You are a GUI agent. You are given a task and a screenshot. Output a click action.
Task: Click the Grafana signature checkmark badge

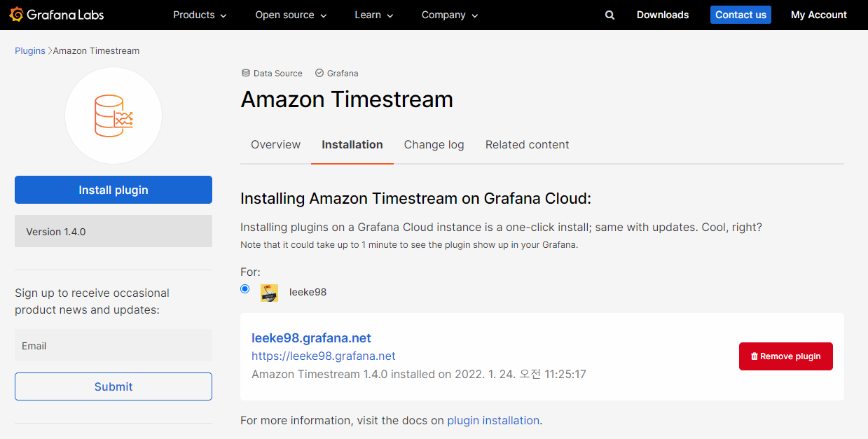(x=319, y=73)
